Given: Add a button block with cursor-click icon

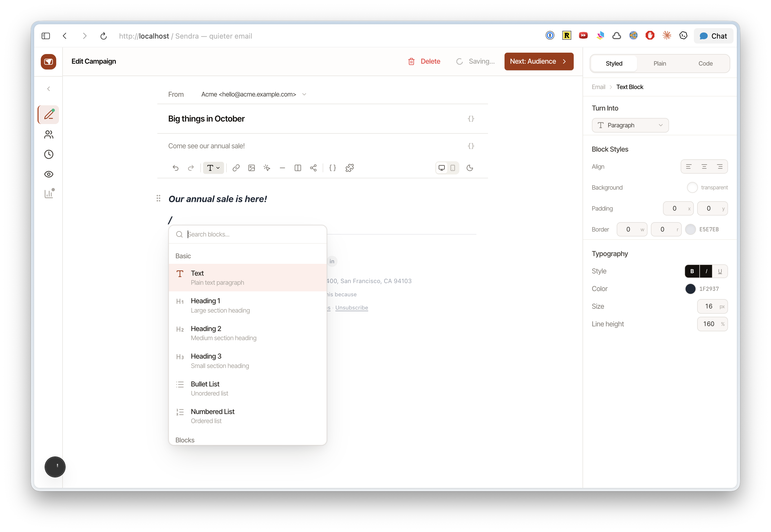Looking at the screenshot, I should (x=267, y=168).
